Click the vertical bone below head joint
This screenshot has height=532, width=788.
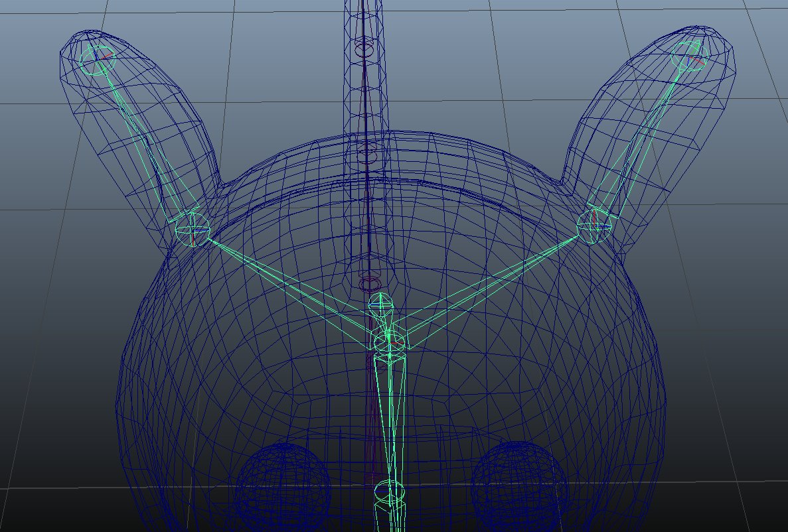(x=388, y=418)
